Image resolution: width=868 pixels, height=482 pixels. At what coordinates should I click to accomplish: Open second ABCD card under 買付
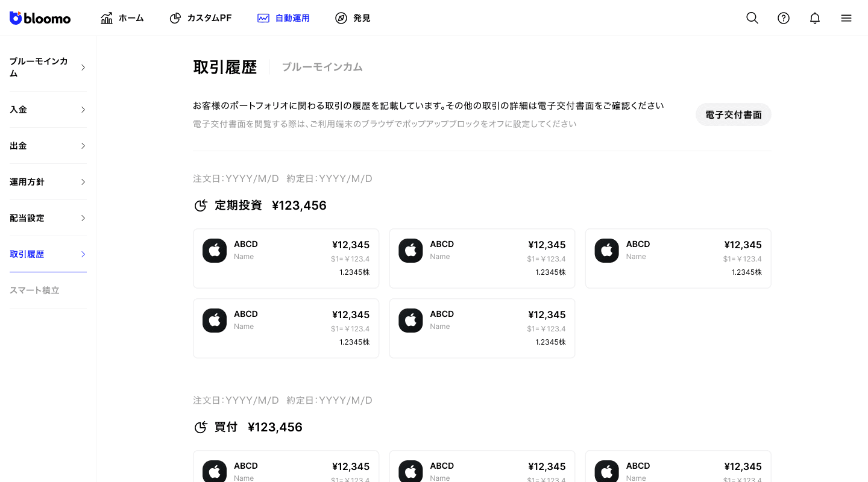tap(482, 466)
